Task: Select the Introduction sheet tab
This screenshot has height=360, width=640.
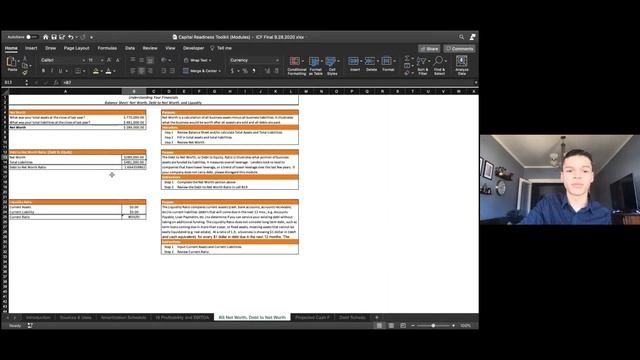Action: [38, 318]
